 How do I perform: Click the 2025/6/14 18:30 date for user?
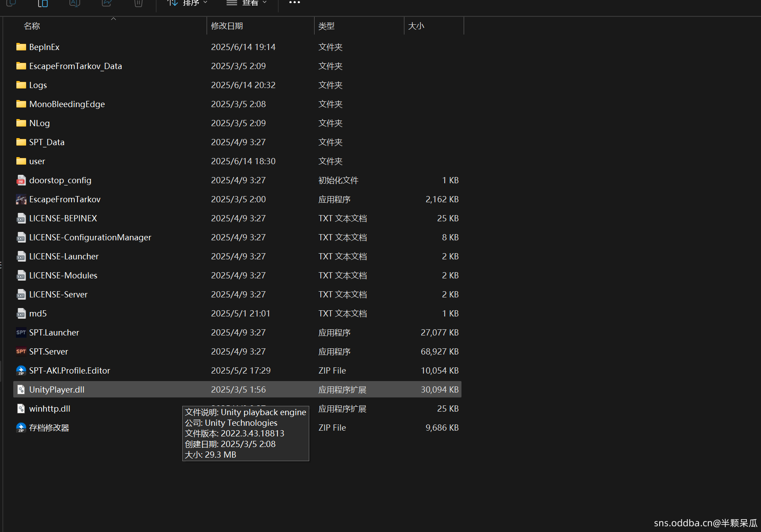pyautogui.click(x=243, y=161)
